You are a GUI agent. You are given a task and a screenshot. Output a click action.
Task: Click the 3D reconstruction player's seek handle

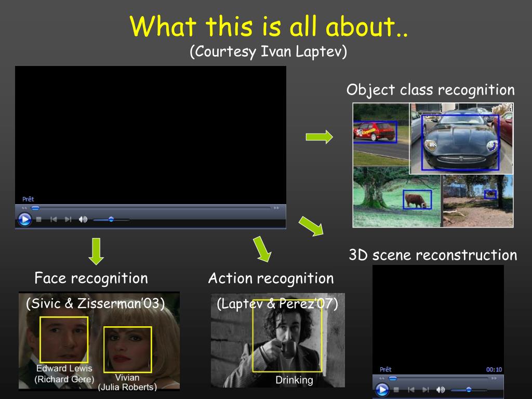coord(393,378)
